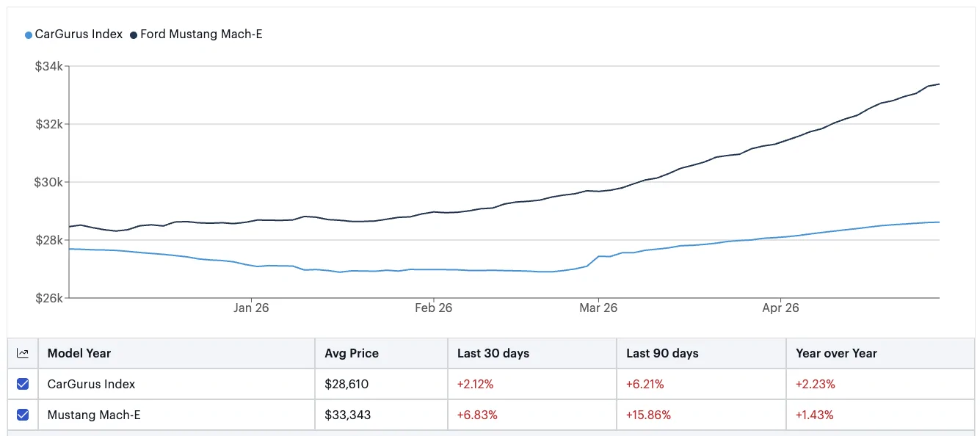
Task: Select the Avg Price column header
Action: (352, 353)
